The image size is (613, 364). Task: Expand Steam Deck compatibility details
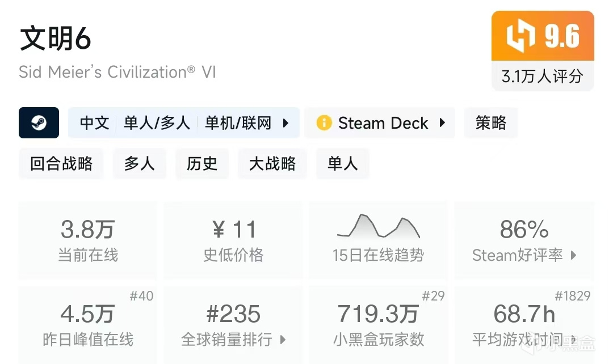click(x=442, y=123)
